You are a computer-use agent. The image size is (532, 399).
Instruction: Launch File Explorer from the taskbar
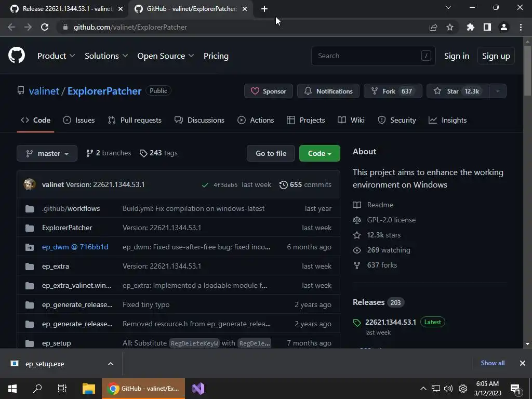click(x=89, y=389)
